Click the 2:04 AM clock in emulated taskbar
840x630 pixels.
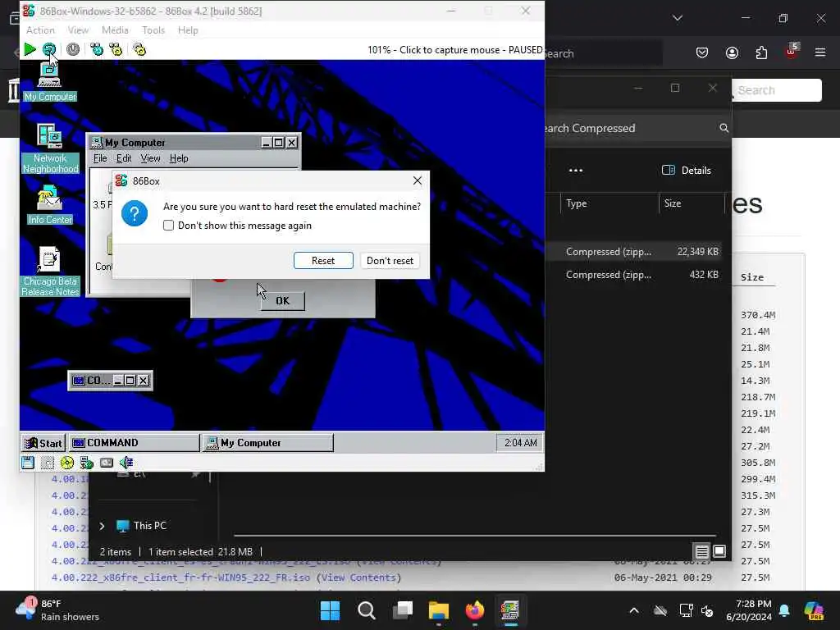(x=520, y=443)
